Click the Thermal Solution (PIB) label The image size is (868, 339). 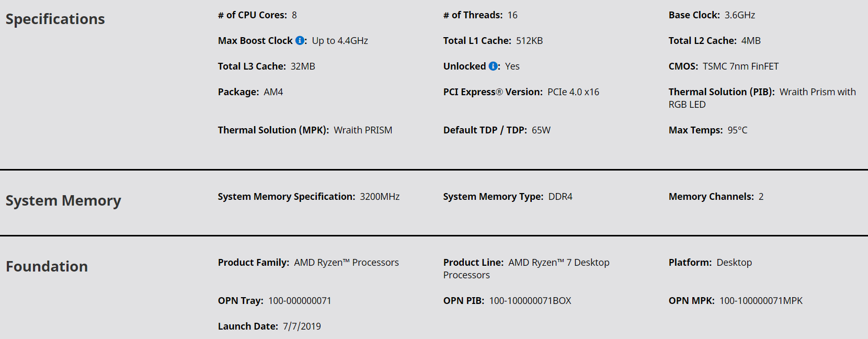click(722, 92)
